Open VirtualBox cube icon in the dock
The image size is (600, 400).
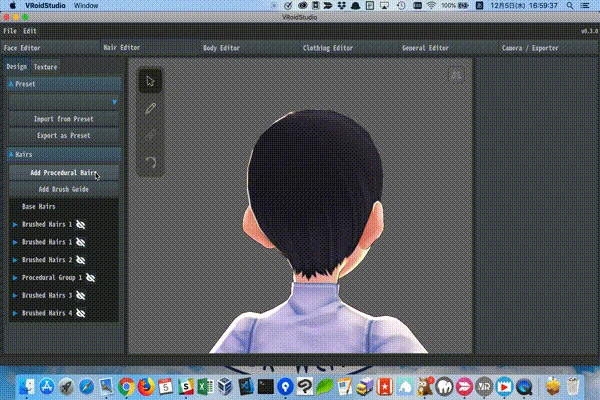pos(225,387)
